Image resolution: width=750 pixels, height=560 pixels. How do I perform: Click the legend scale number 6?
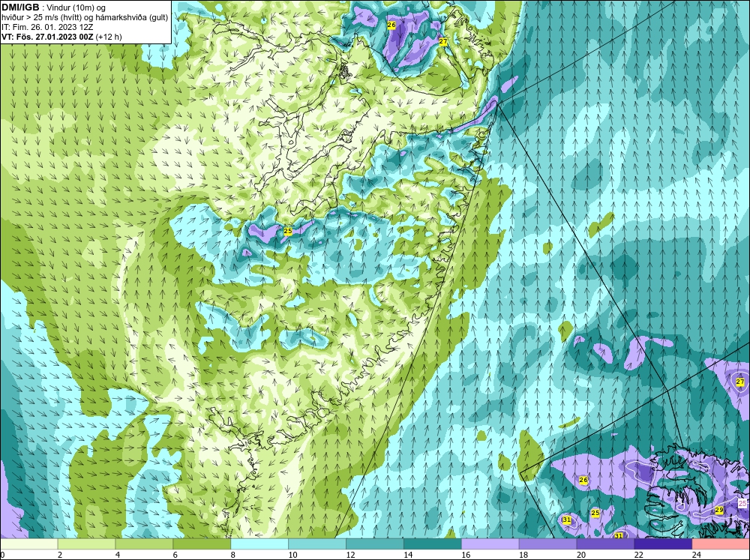[175, 555]
